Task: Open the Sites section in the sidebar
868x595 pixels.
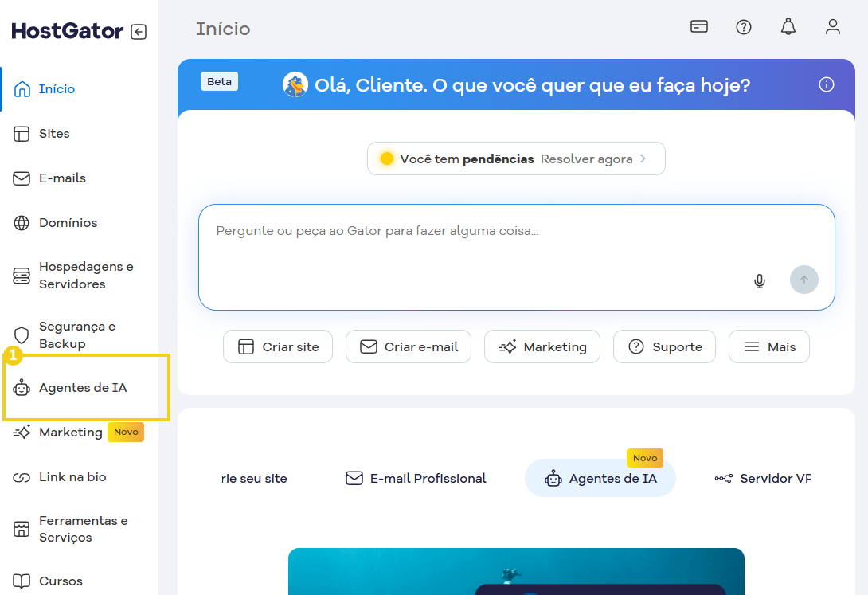Action: [56, 133]
